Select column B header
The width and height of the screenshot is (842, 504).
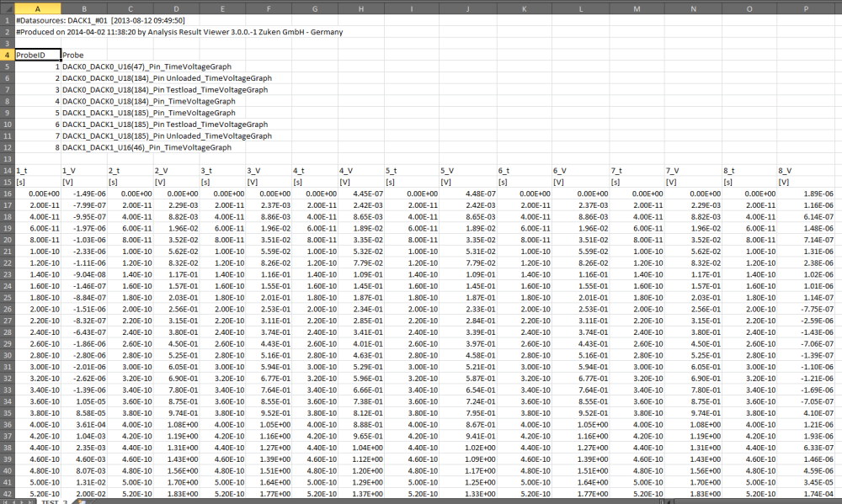(83, 8)
